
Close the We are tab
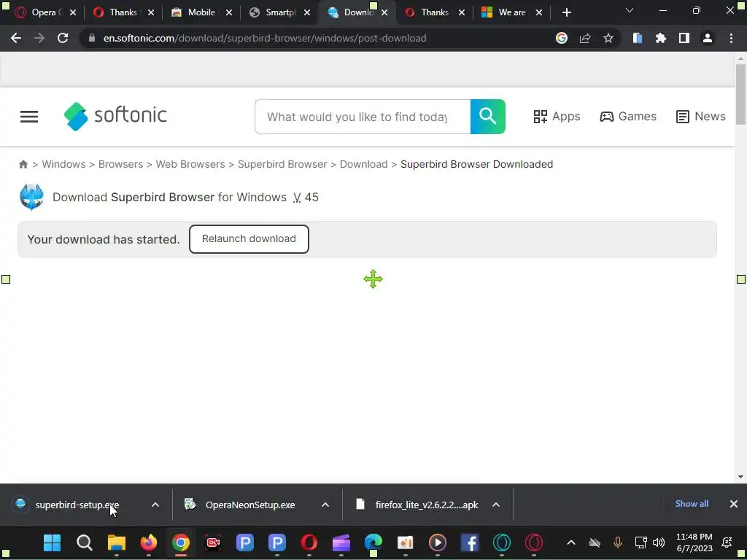pos(539,13)
